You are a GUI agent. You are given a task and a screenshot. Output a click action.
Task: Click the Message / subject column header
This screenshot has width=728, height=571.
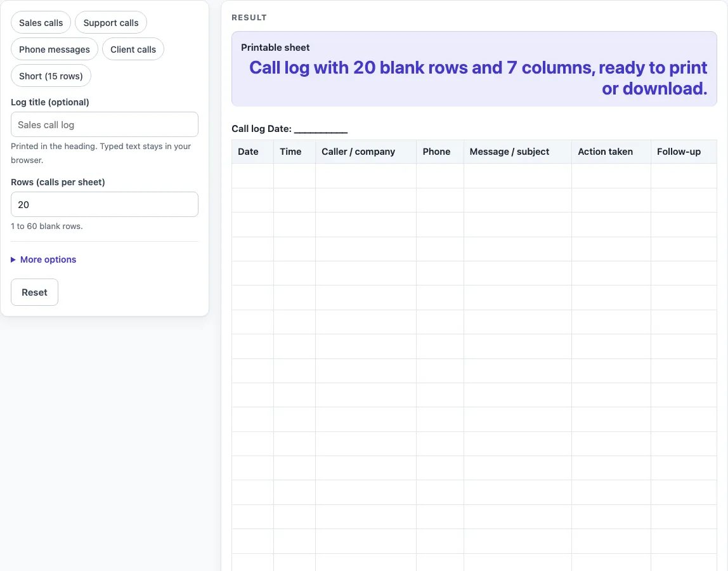(x=517, y=152)
